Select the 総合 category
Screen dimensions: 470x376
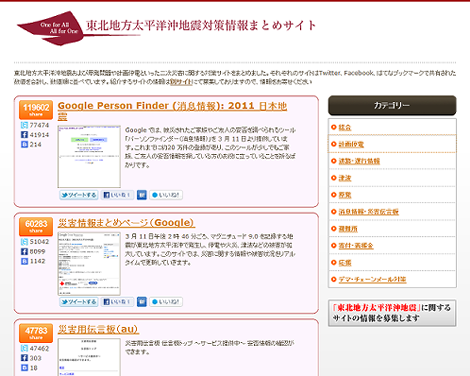[345, 128]
